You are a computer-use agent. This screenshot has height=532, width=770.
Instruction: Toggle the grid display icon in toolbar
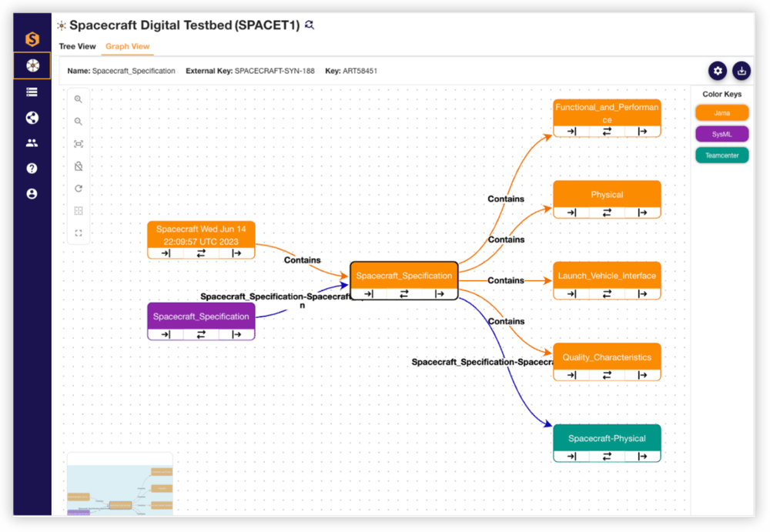(x=79, y=211)
